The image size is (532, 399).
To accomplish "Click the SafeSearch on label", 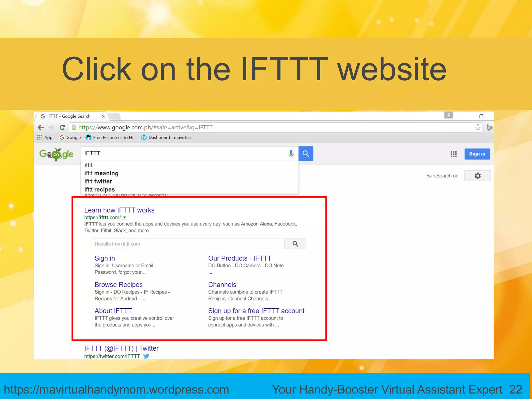I will pyautogui.click(x=442, y=176).
